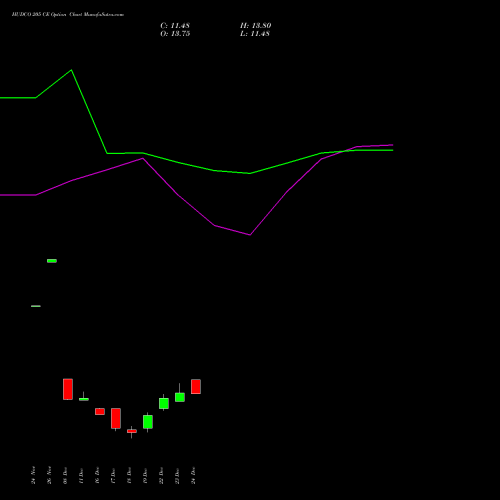Select the green candlestick for 23 Dec
Screen dimensions: 500x500
click(180, 397)
